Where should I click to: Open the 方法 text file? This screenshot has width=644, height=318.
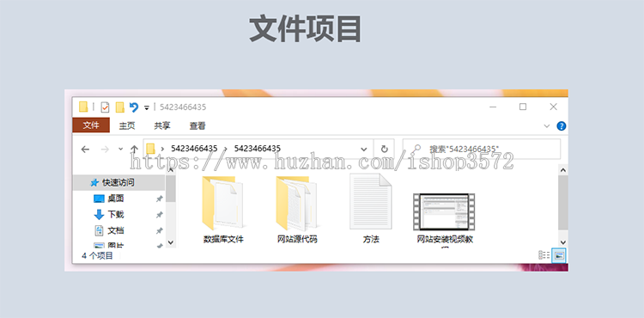click(x=371, y=209)
